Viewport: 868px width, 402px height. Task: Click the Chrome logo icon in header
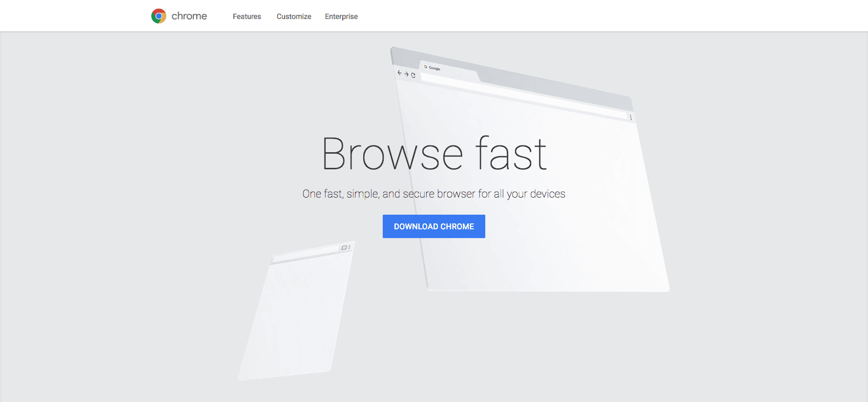pos(159,16)
